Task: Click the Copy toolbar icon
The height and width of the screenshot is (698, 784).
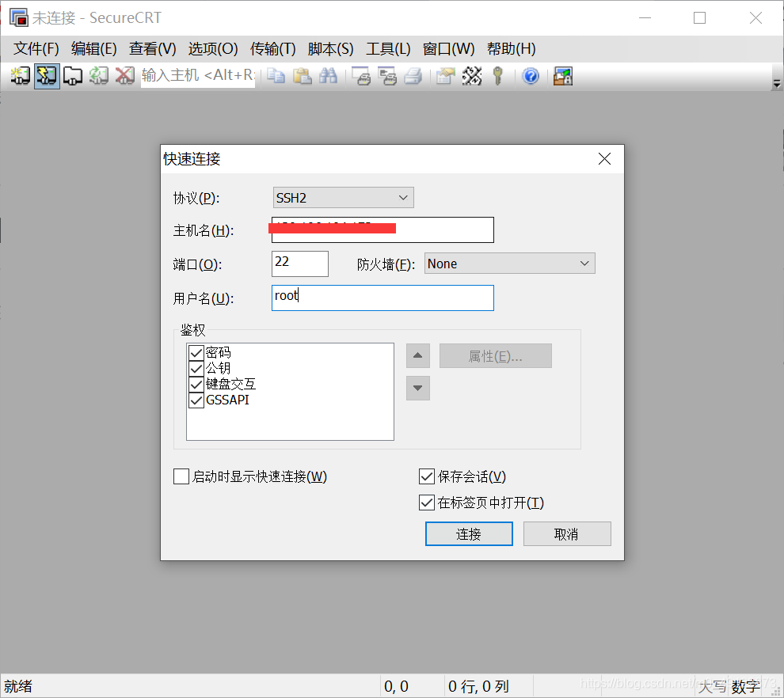Action: (x=276, y=76)
